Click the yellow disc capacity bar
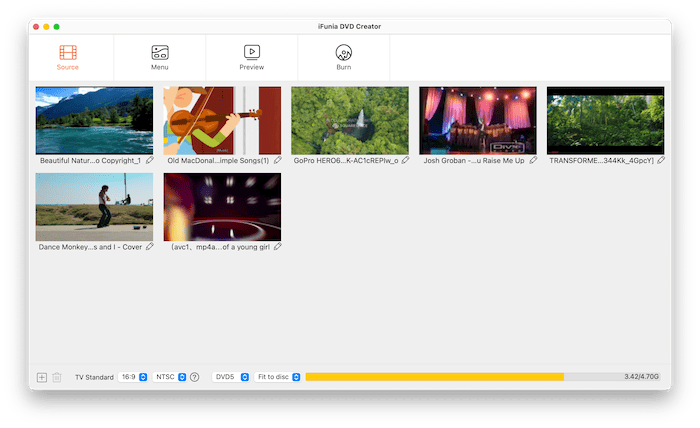 pos(434,377)
